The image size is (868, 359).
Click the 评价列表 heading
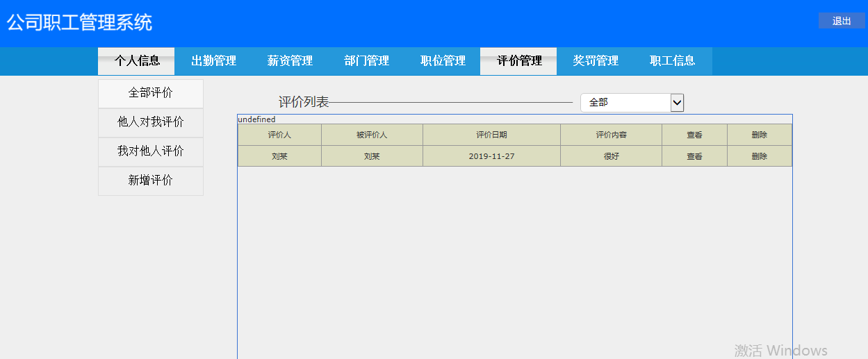pos(304,102)
